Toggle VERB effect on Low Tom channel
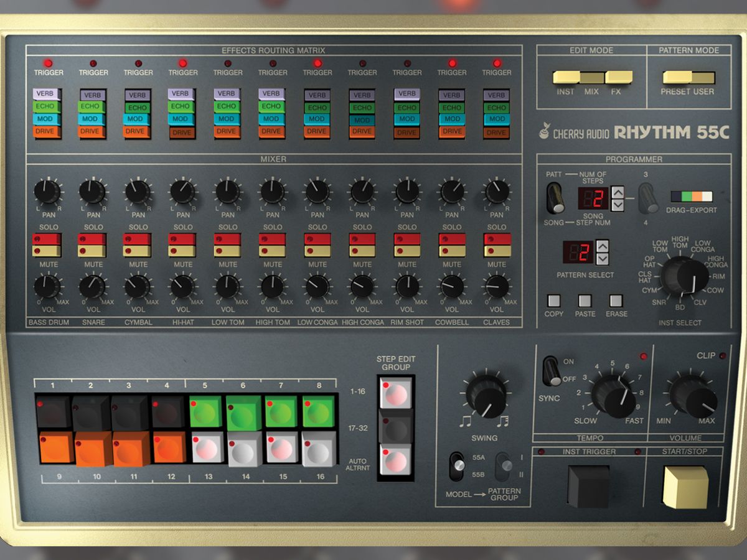This screenshot has height=560, width=747. coord(227,94)
